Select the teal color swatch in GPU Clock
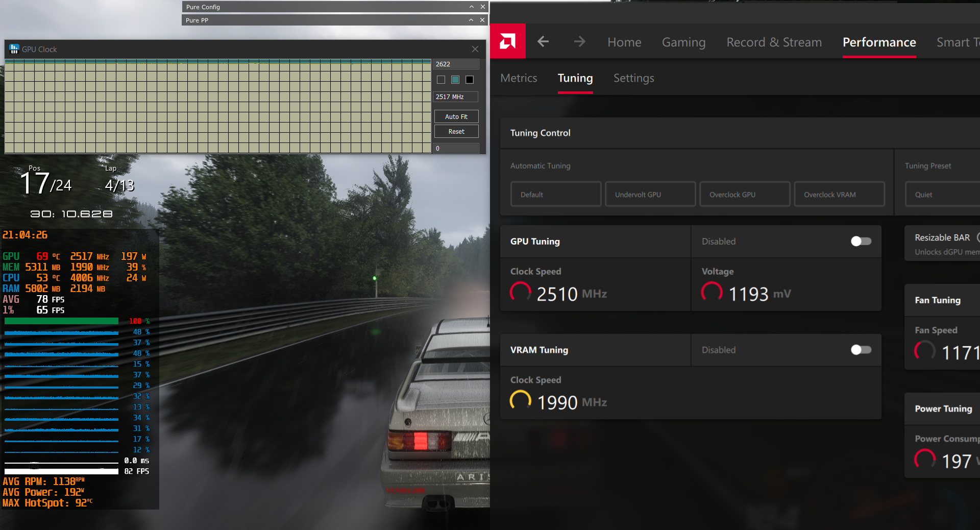The width and height of the screenshot is (980, 530). [455, 80]
